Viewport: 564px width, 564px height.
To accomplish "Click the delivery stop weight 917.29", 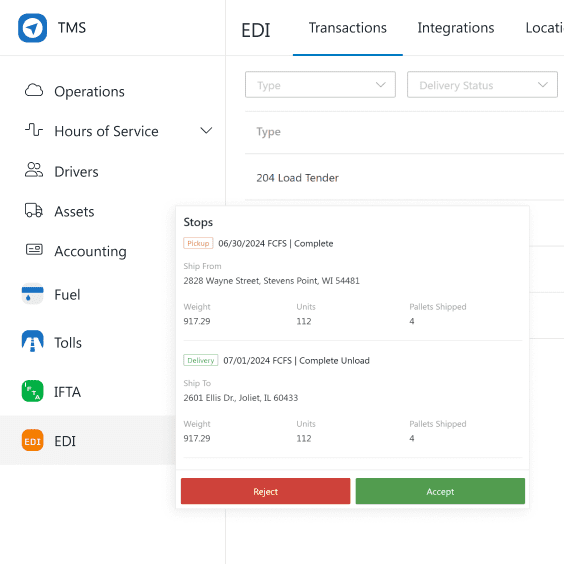I will pos(197,438).
